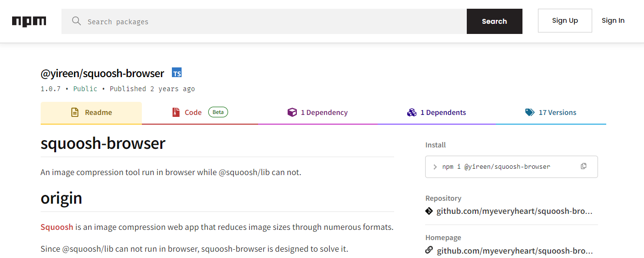Click the Beta badge
The height and width of the screenshot is (258, 644).
coord(218,112)
